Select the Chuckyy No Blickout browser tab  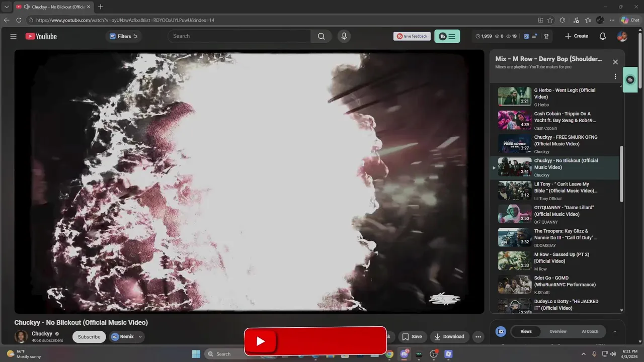tap(53, 7)
